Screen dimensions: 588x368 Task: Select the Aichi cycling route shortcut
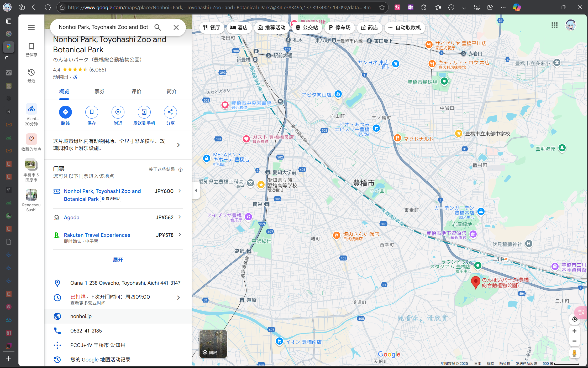pyautogui.click(x=31, y=114)
